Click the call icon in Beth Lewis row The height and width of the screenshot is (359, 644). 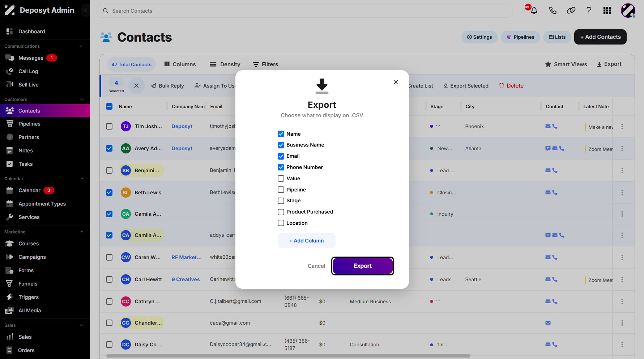point(555,193)
